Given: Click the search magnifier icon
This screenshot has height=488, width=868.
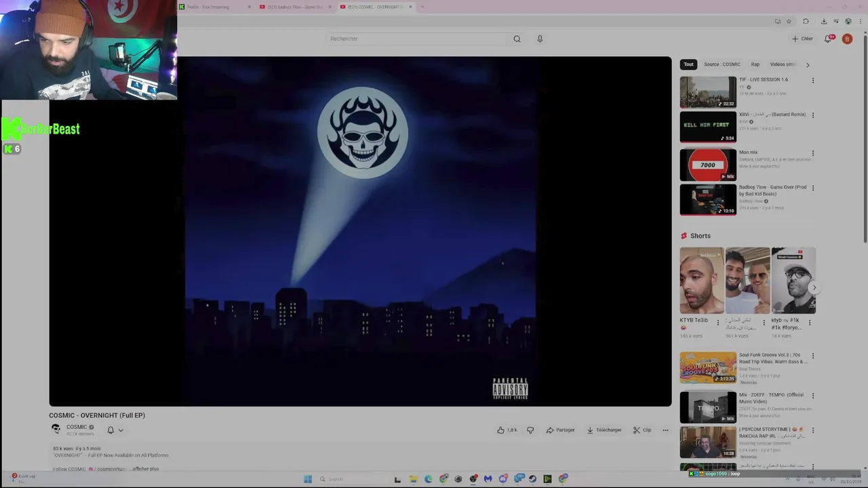Looking at the screenshot, I should 517,39.
